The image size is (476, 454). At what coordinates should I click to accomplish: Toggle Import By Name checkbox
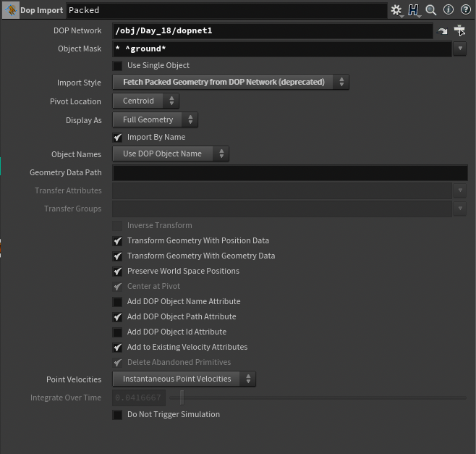click(117, 138)
